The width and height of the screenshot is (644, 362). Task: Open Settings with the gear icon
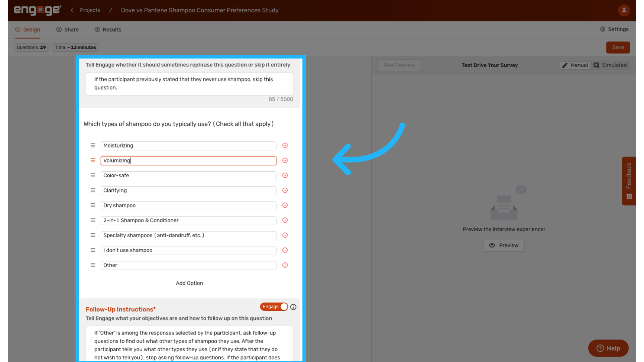point(614,29)
